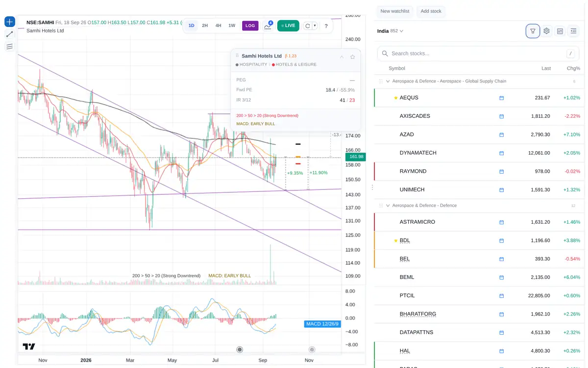
Task: Select the DATAPATTNS row
Action: pos(479,333)
